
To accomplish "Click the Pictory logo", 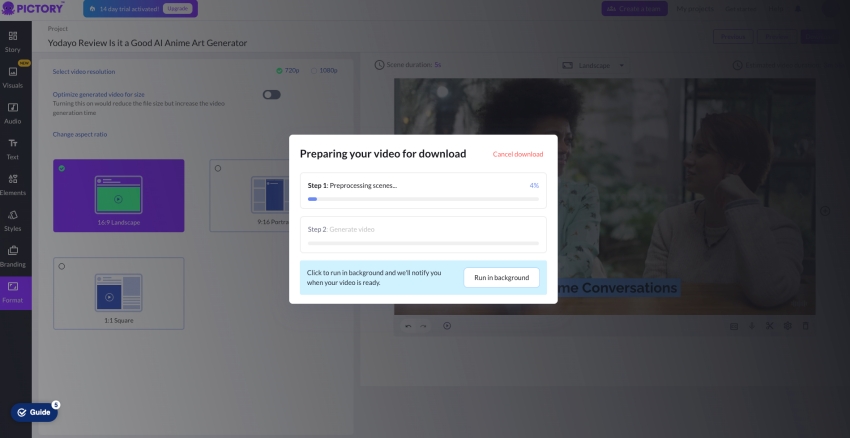I will pos(33,8).
